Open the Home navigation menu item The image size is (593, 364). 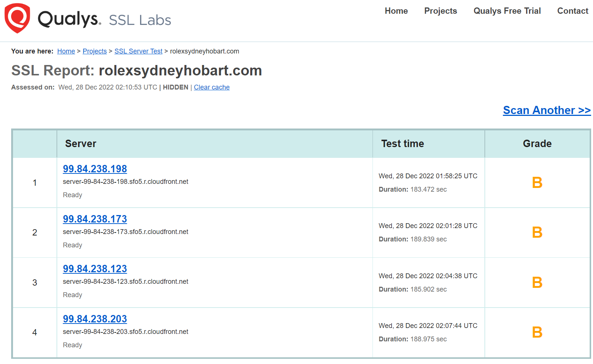pos(396,11)
